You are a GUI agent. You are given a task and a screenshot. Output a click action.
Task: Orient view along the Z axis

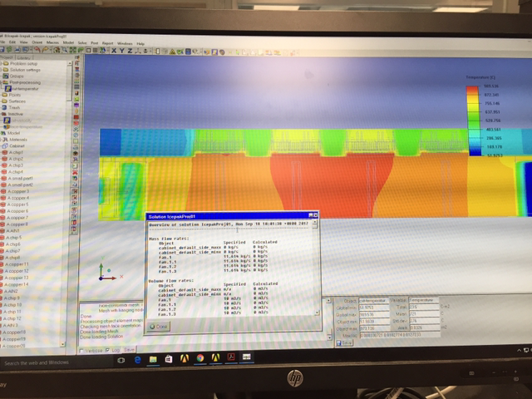130,51
